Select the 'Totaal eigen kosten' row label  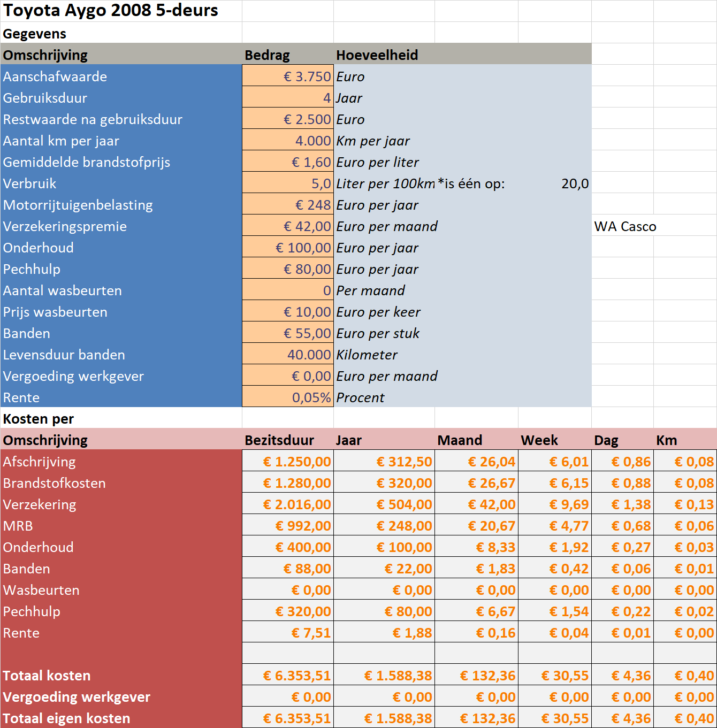pyautogui.click(x=121, y=717)
